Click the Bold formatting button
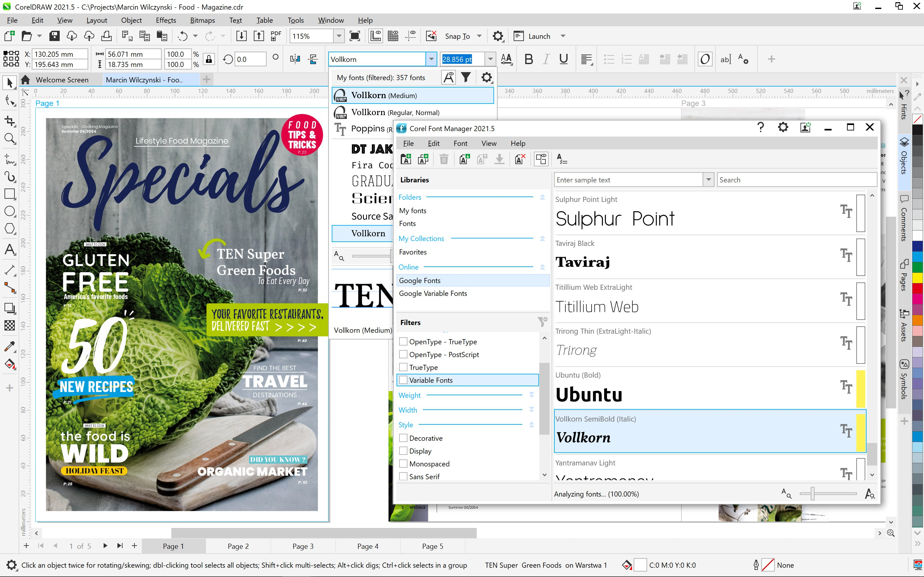 [528, 59]
